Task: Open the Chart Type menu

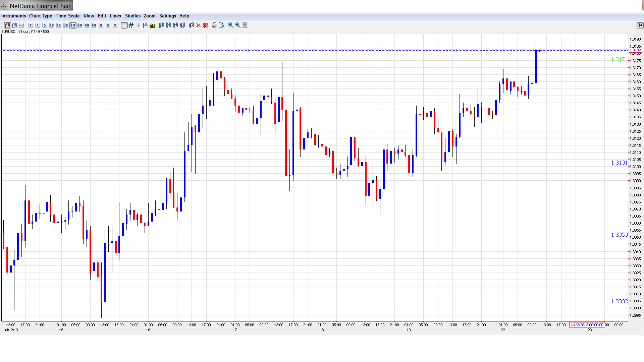Action: (x=41, y=16)
